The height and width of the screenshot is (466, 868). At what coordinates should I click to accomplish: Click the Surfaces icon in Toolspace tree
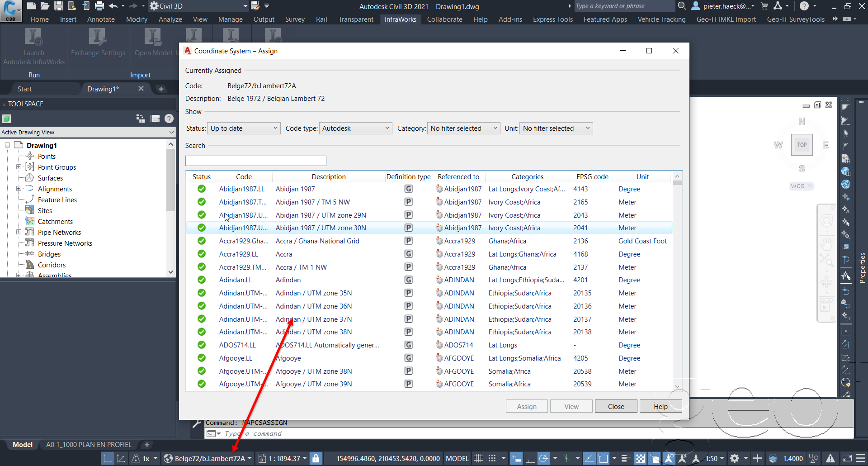tap(30, 178)
